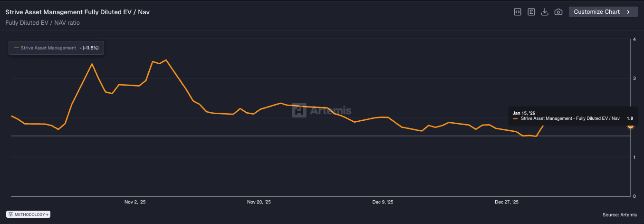Click the 'Nov 20, '25' axis label
This screenshot has height=224, width=644.
point(259,202)
